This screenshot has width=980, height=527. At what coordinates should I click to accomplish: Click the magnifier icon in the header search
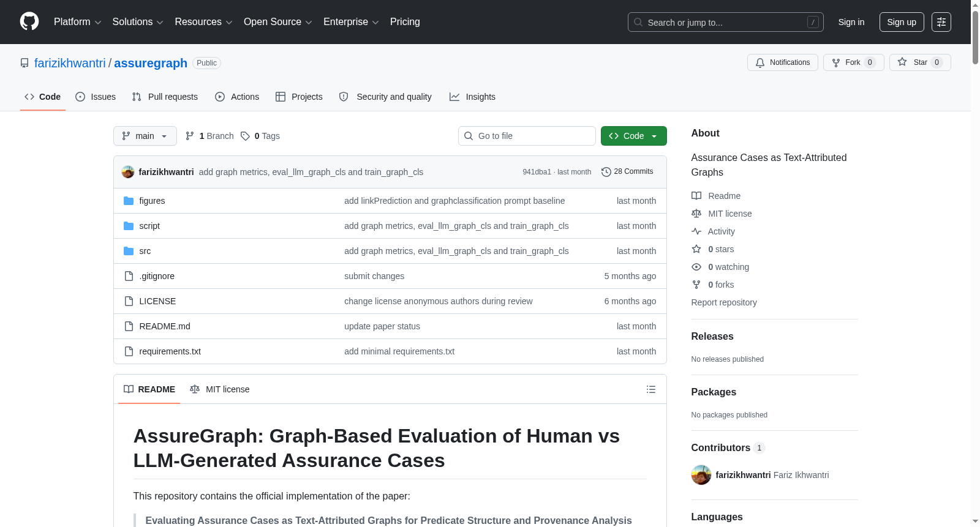[638, 22]
